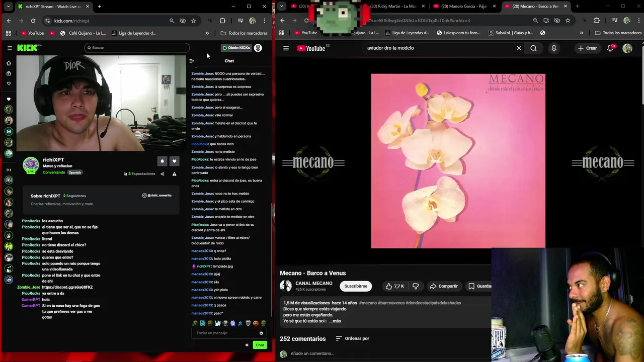Click the richiXPT channel avatar
The width and height of the screenshot is (644, 362).
coord(31,165)
